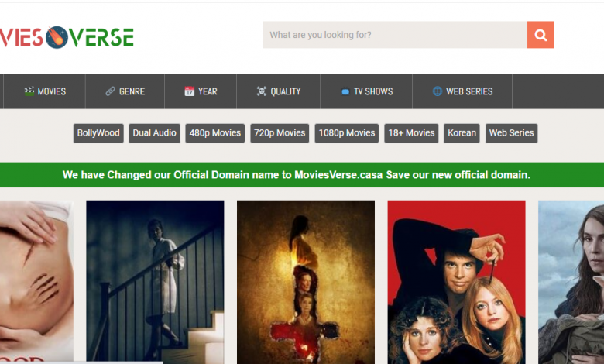Click the orange search magnifier button

point(541,35)
